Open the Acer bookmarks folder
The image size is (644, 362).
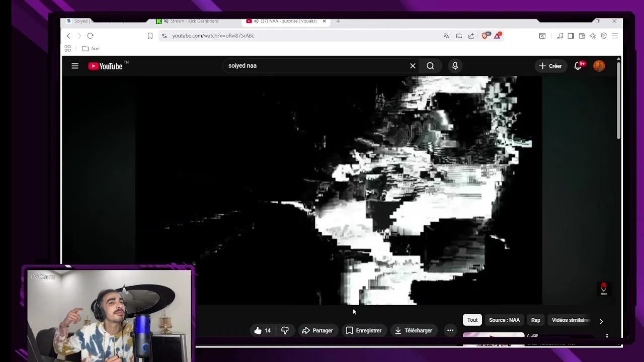91,48
